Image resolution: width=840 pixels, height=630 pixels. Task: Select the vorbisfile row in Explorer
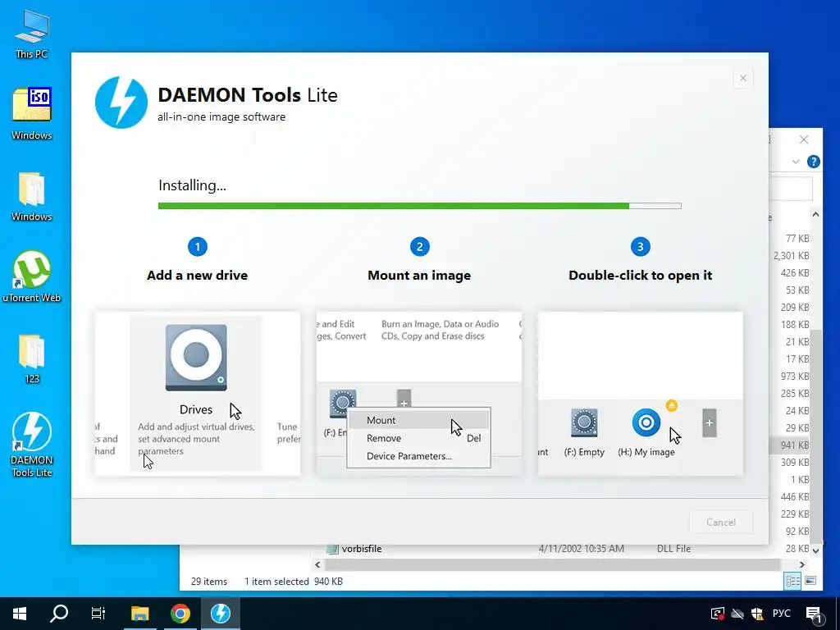(x=509, y=549)
